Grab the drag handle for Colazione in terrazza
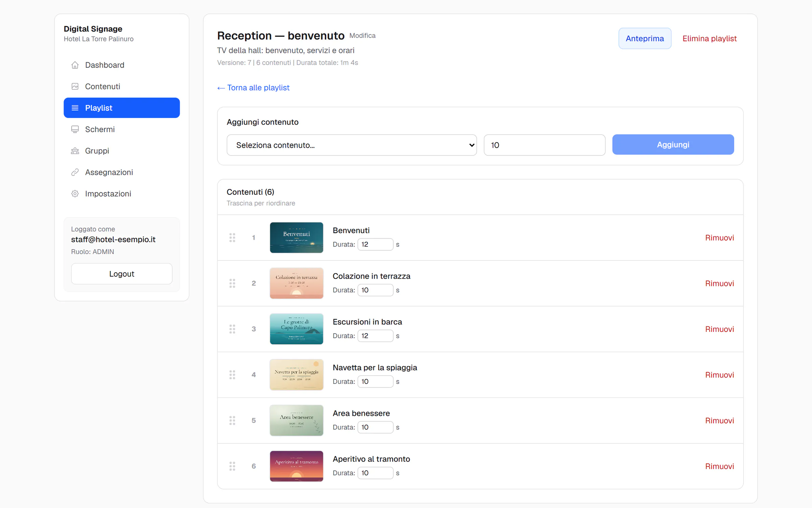812x508 pixels. (232, 283)
